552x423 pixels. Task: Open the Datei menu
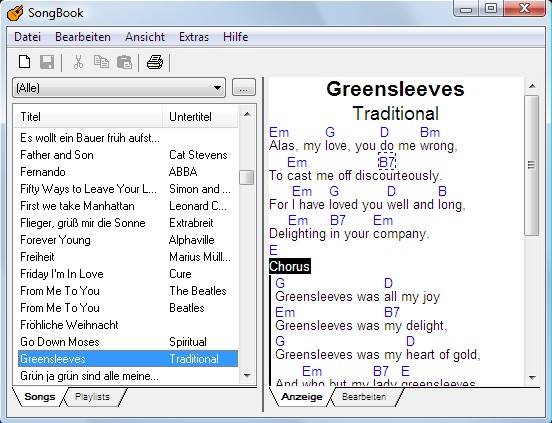[x=27, y=37]
